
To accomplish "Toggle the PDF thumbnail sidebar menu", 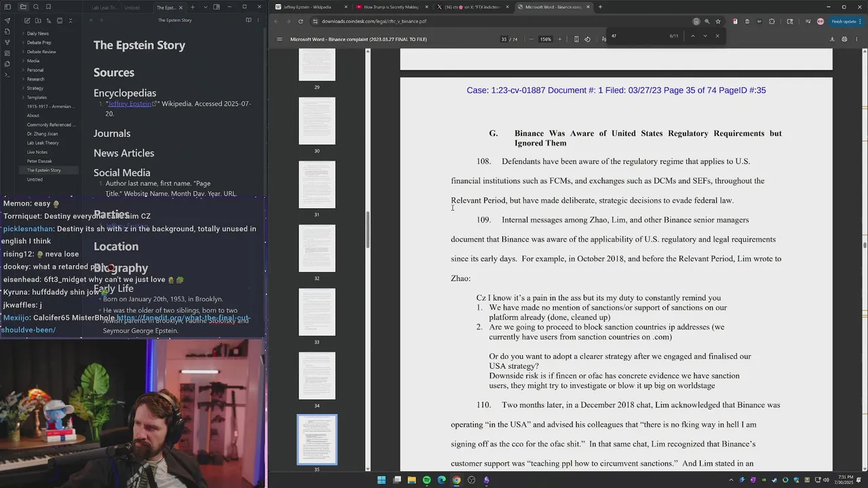I will pyautogui.click(x=279, y=39).
